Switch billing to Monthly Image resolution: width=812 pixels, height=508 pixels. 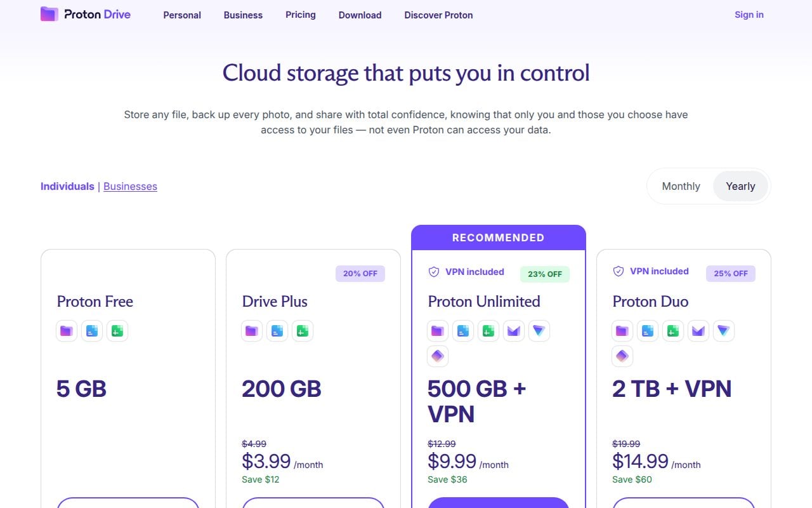[681, 186]
